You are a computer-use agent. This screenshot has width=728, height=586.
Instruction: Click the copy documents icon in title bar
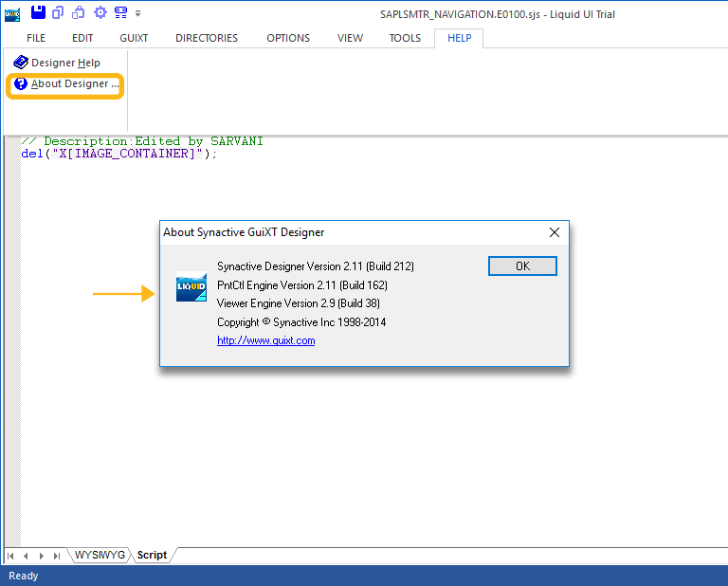(59, 12)
